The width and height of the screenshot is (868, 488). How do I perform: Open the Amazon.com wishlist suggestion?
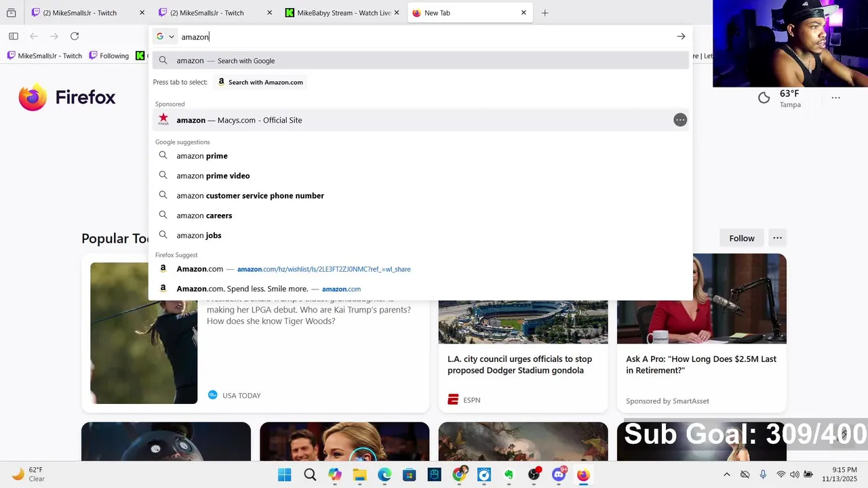[420, 269]
